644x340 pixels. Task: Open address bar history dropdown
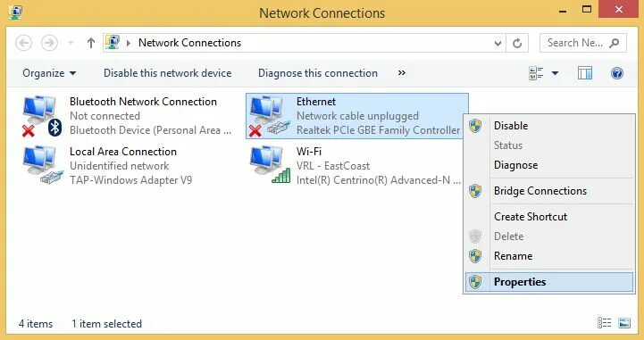pos(498,43)
